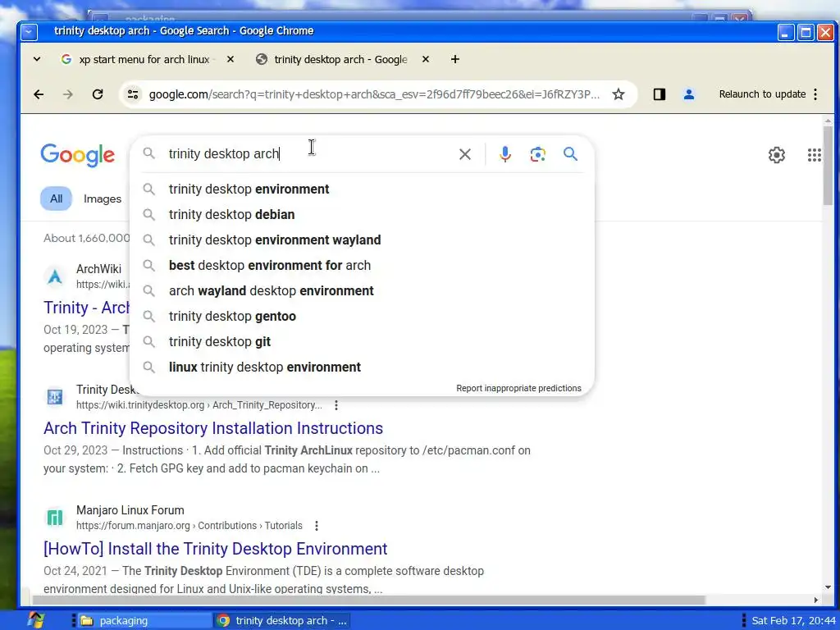Click the 'trinity desktop arch' Chrome taskbar item
Viewport: 840px width, 630px height.
tap(282, 621)
